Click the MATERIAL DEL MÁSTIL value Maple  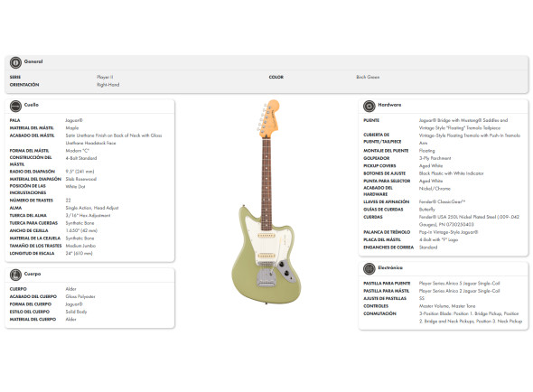click(72, 128)
